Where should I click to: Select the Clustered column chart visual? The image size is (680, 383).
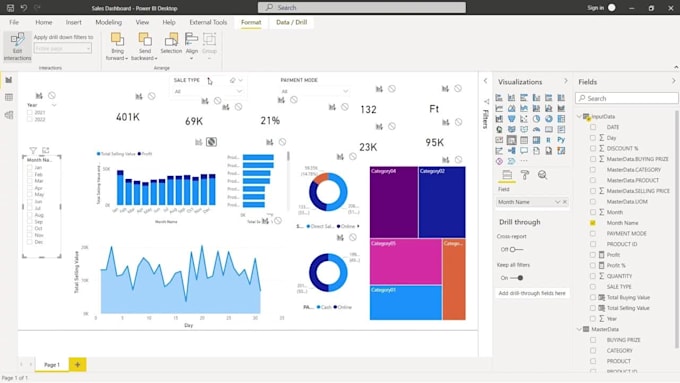pyautogui.click(x=536, y=98)
